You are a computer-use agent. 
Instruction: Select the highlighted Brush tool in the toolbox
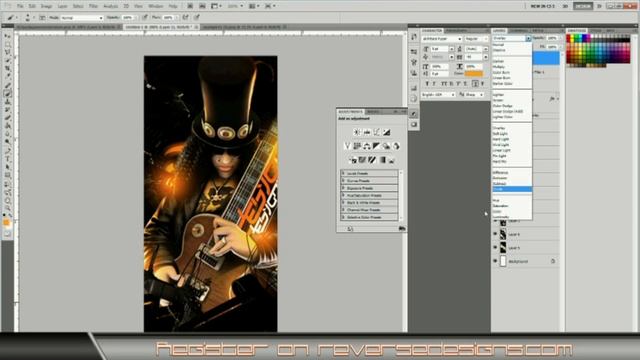point(7,93)
